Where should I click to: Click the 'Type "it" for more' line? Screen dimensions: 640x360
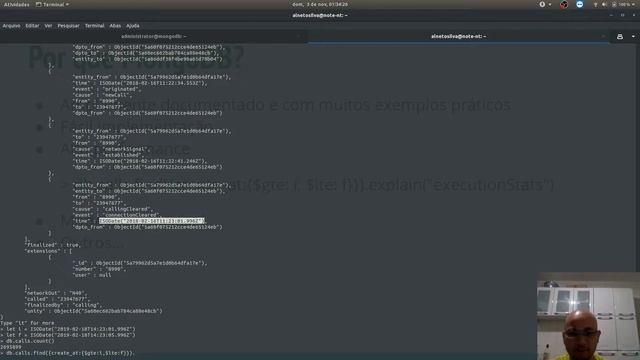click(27, 323)
